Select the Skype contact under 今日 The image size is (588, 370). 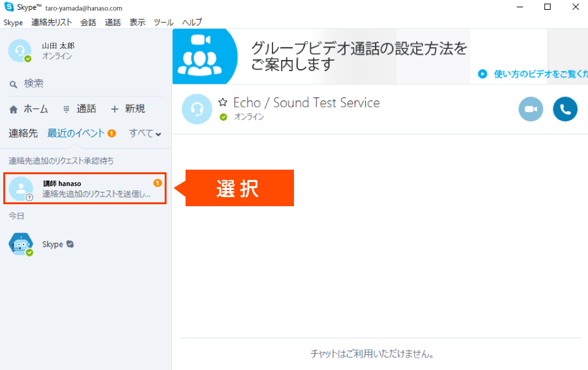(x=85, y=244)
